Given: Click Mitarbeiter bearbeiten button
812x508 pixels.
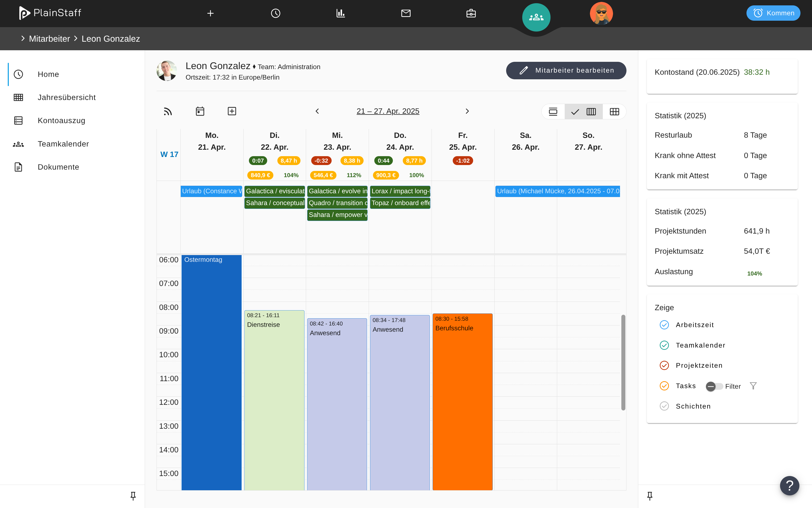Looking at the screenshot, I should (566, 70).
